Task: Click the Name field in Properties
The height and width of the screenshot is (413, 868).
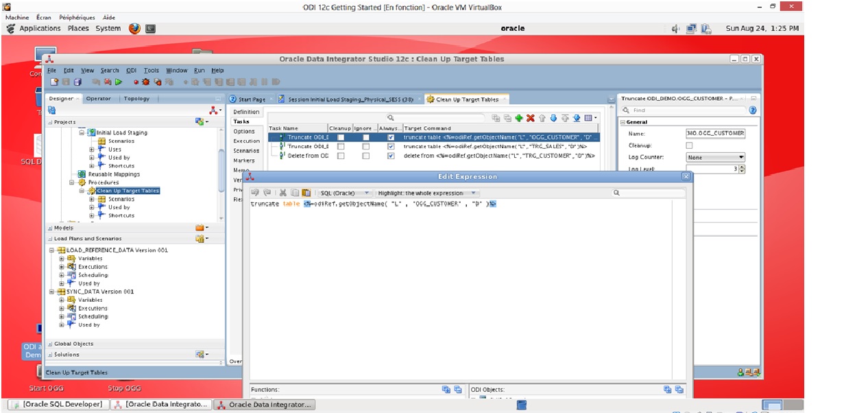Action: point(715,134)
